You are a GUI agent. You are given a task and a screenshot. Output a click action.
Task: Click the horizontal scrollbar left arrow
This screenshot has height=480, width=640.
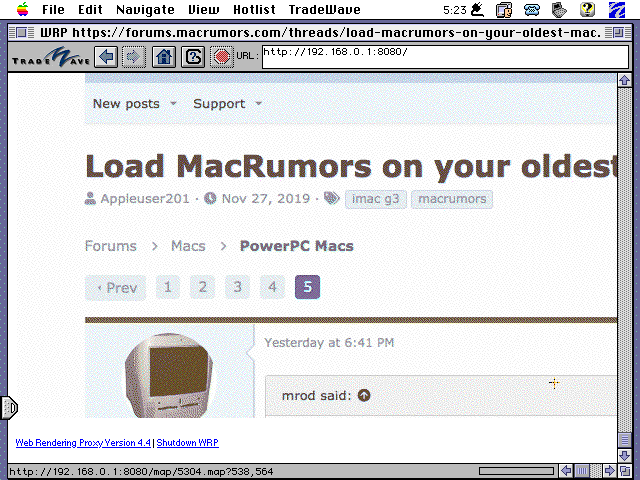(x=566, y=471)
